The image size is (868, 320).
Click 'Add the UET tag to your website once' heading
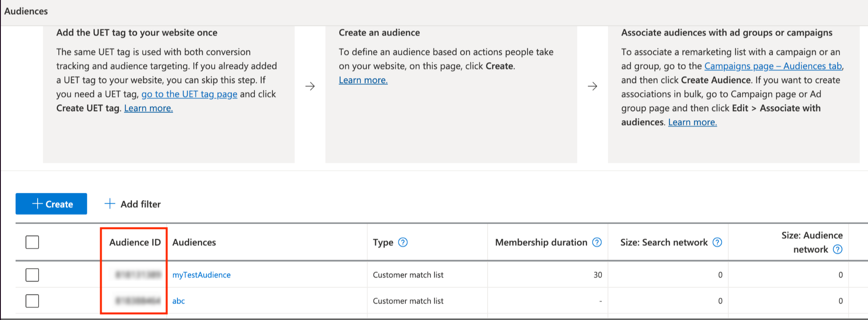137,32
